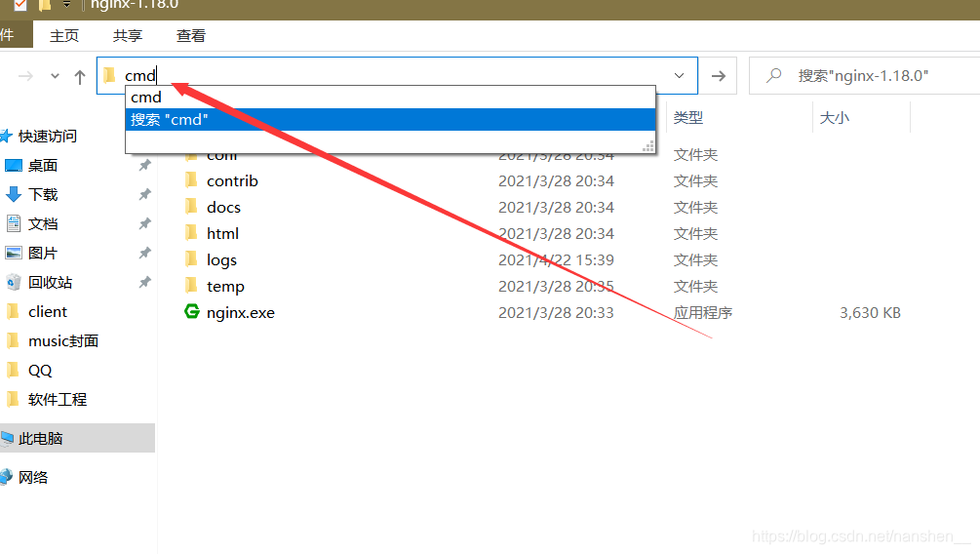Screen dimensions: 980x554
Task: Click the Go arrow beside address bar
Action: (x=718, y=76)
